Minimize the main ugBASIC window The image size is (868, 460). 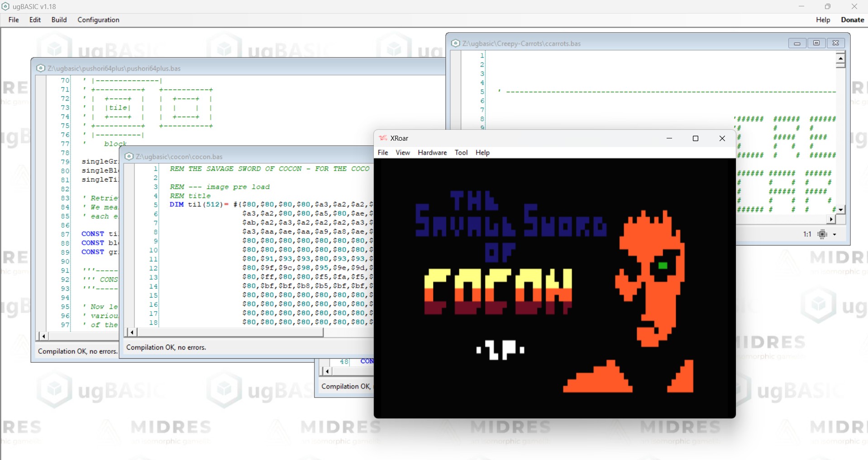coord(801,6)
